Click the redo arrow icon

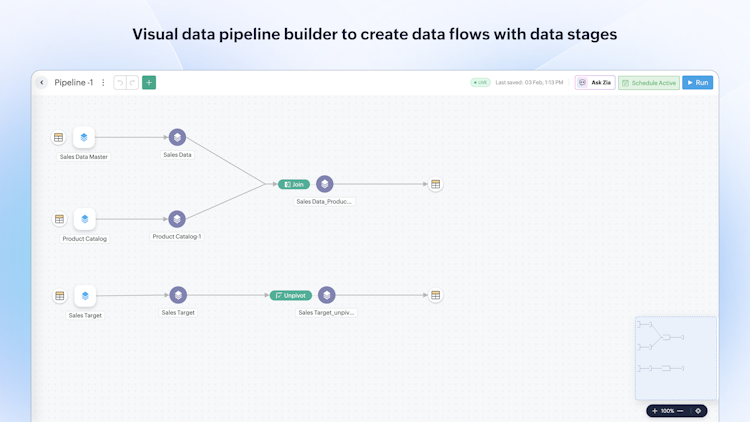click(132, 83)
